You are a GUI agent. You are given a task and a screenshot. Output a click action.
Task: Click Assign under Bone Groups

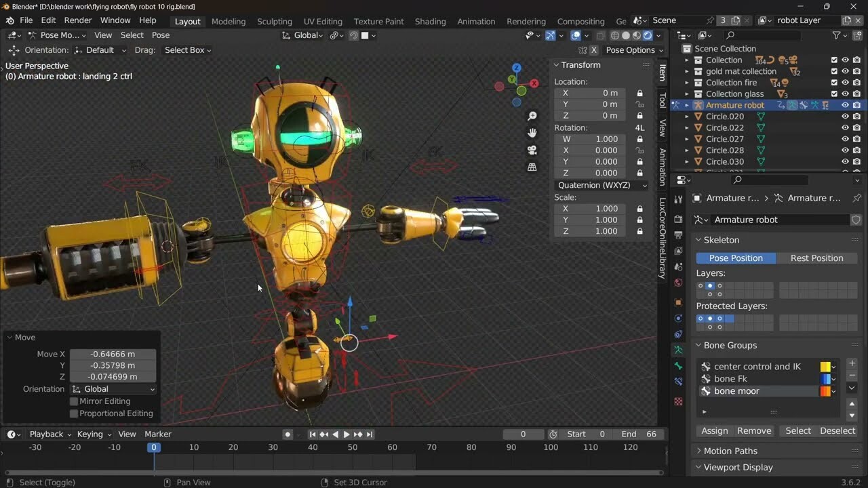[x=714, y=430]
